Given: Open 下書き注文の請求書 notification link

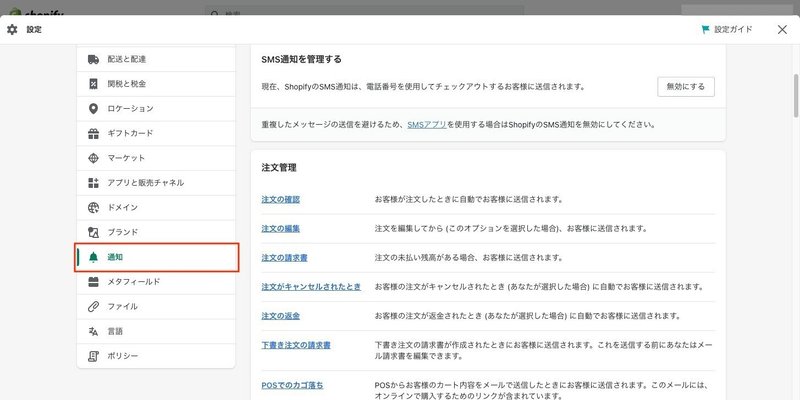Looking at the screenshot, I should pyautogui.click(x=296, y=345).
